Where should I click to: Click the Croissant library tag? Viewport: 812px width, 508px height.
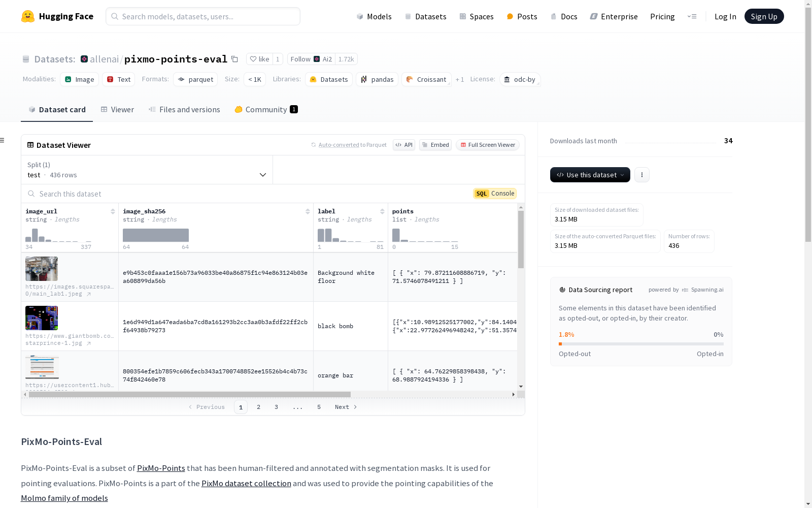coord(427,79)
